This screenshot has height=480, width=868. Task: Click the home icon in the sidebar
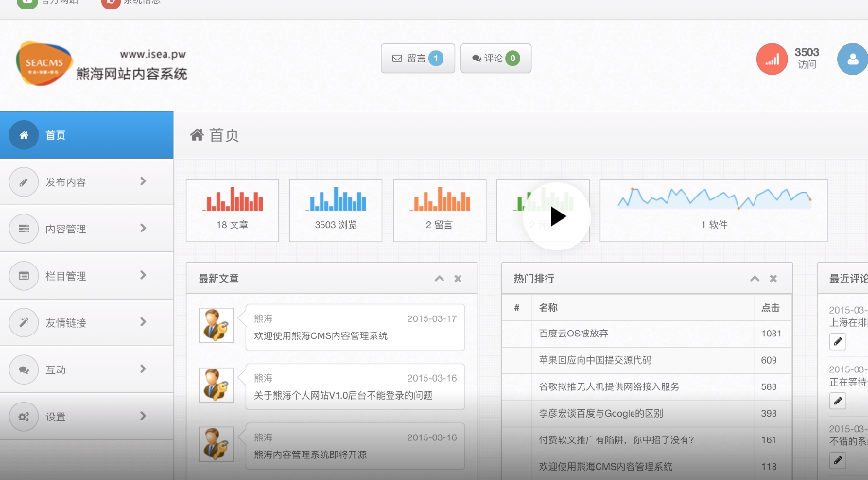pos(24,135)
